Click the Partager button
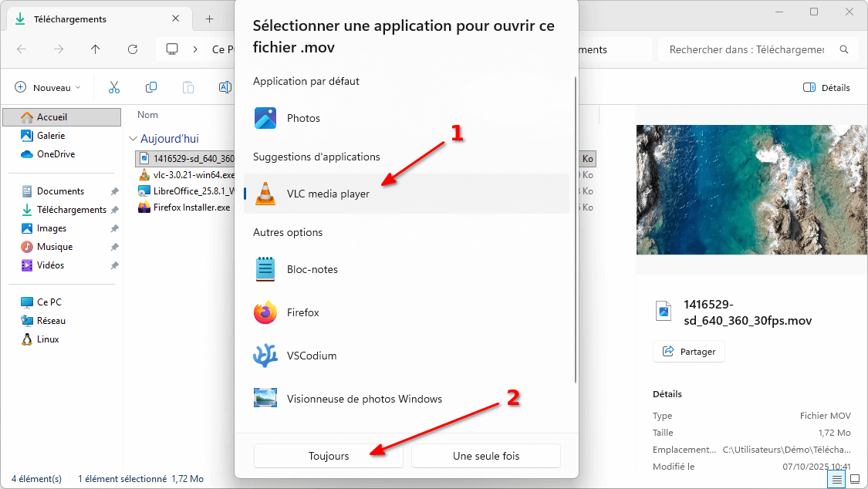 [x=688, y=352]
